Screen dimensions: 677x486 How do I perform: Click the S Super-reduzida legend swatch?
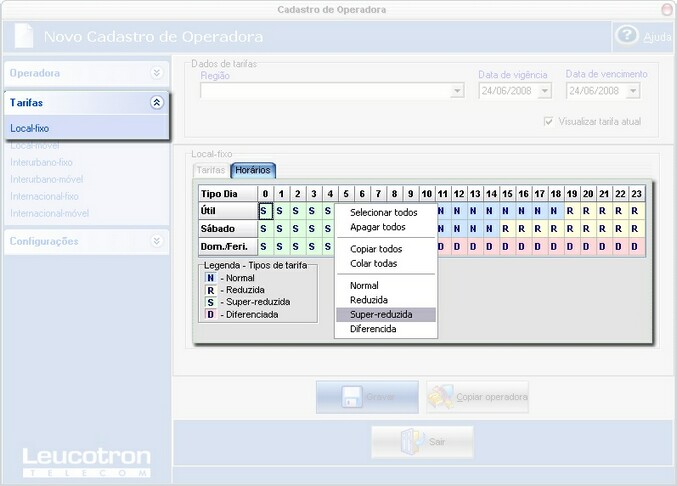[x=211, y=302]
